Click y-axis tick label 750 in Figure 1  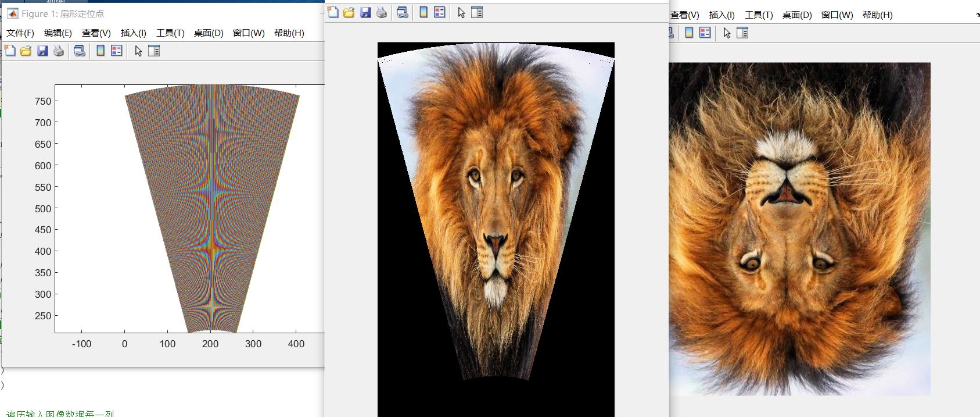click(x=43, y=101)
